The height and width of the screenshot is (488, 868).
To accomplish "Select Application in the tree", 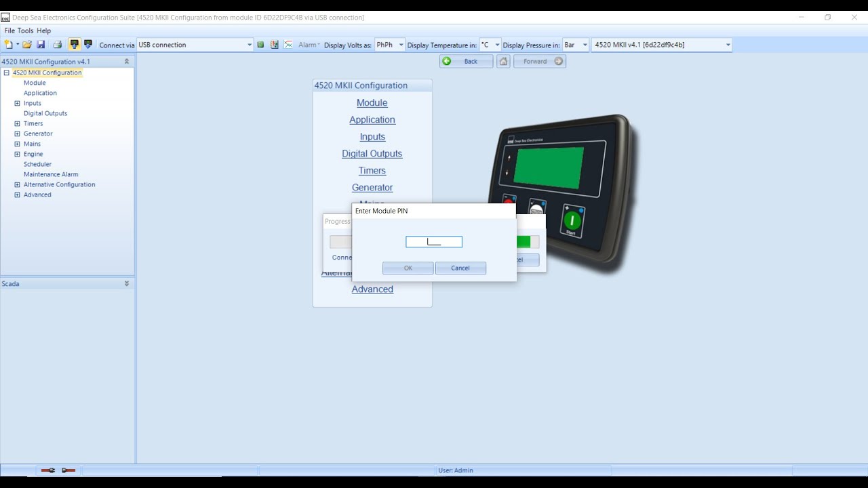I will [40, 93].
